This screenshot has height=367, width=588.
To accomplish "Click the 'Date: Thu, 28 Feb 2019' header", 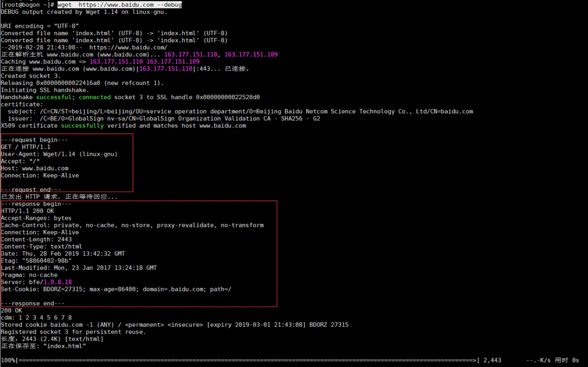I will [63, 254].
